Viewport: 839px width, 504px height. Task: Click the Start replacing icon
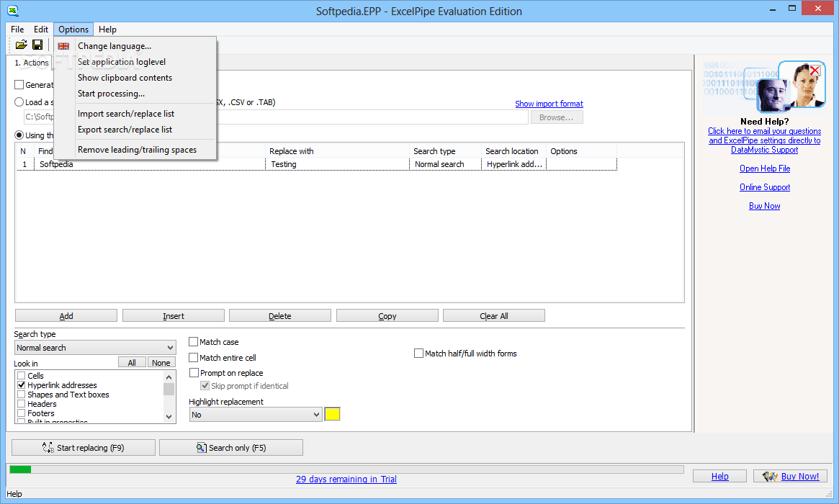tap(48, 447)
